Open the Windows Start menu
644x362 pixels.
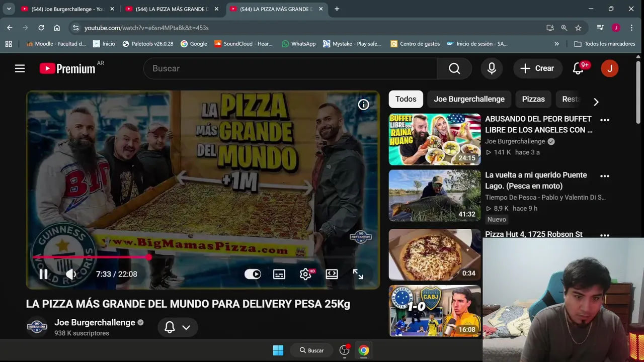pyautogui.click(x=278, y=350)
